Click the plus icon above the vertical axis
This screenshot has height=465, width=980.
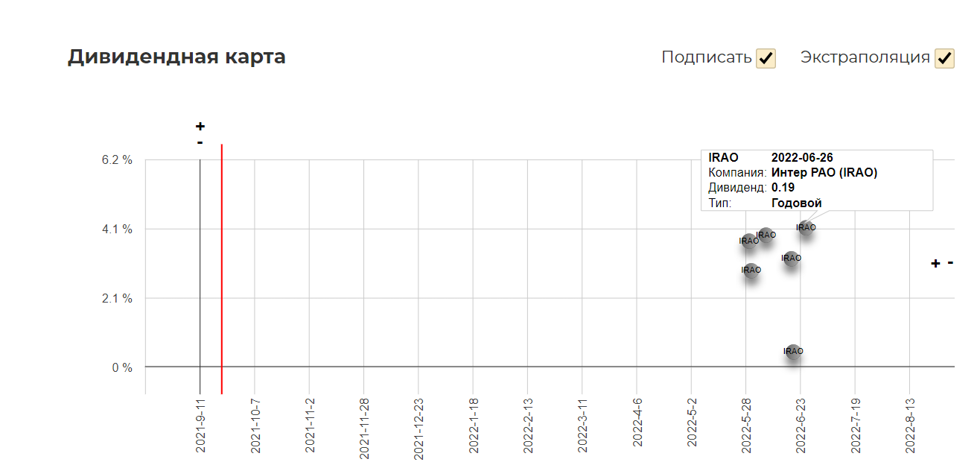(x=200, y=126)
